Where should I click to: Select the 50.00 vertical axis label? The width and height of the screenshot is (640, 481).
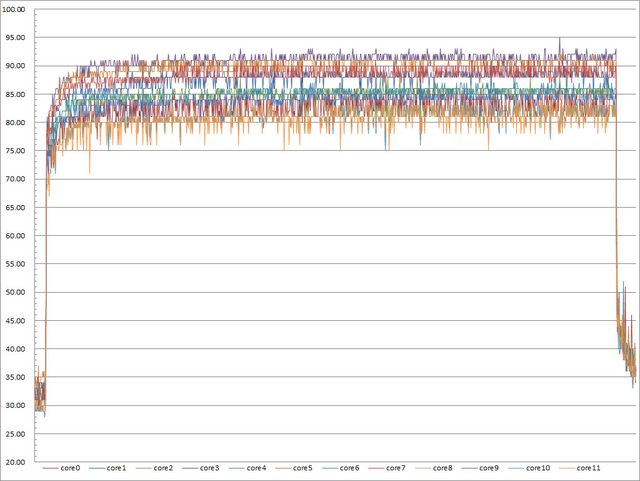17,293
